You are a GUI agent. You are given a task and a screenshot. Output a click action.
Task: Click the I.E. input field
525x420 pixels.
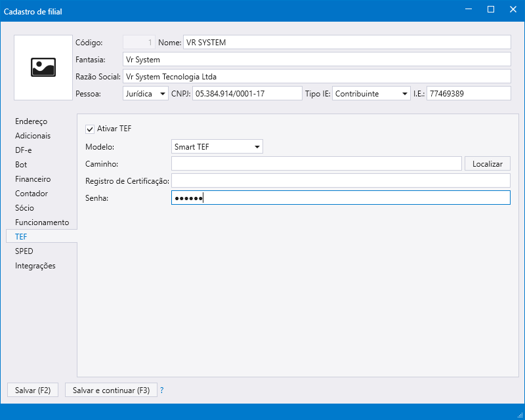click(x=469, y=93)
